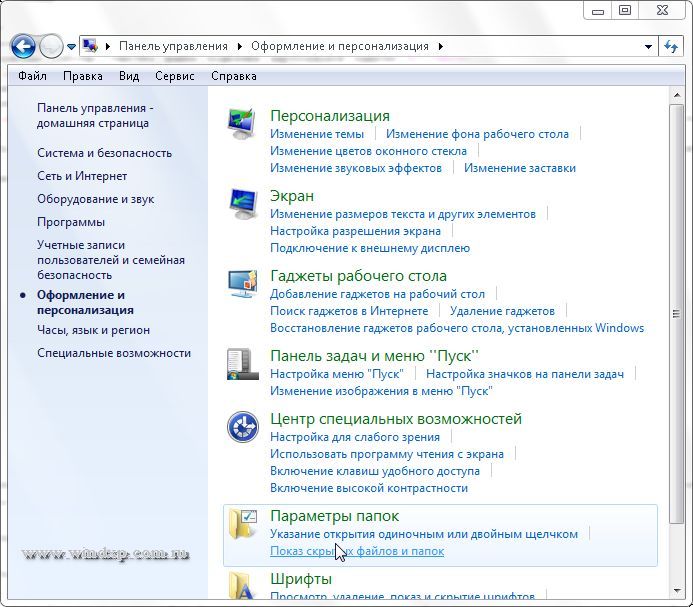Refresh the view with the address bar refresh icon
Viewport: 693px width, 607px height.
(x=671, y=46)
